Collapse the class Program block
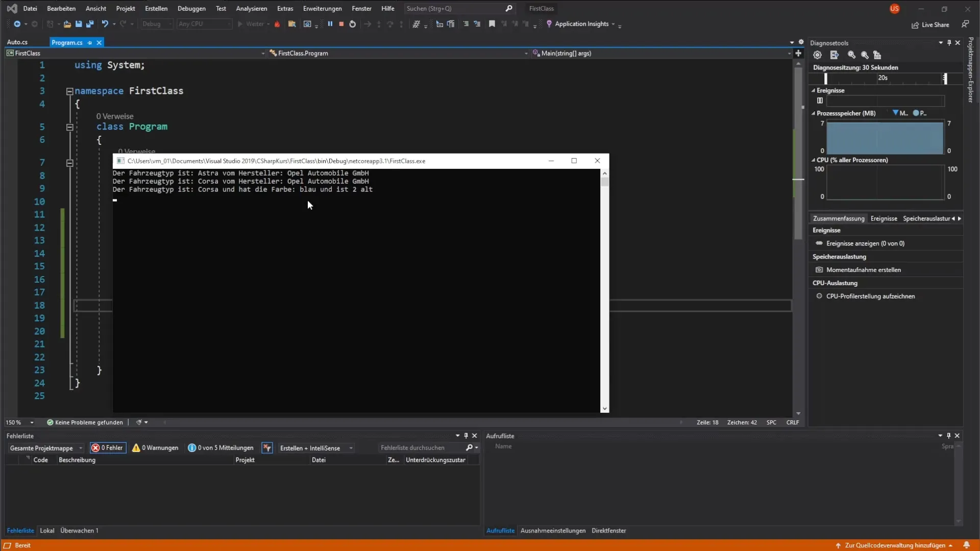This screenshot has height=551, width=980. coord(69,127)
